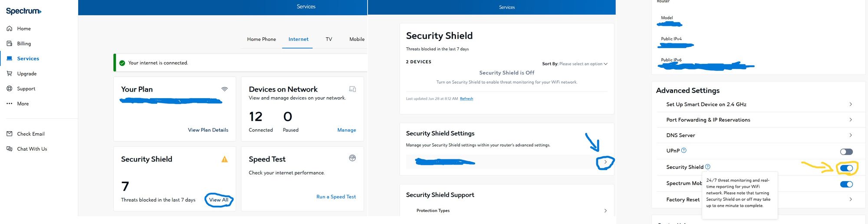The width and height of the screenshot is (868, 224).
Task: Open Chat With Us
Action: (x=32, y=149)
